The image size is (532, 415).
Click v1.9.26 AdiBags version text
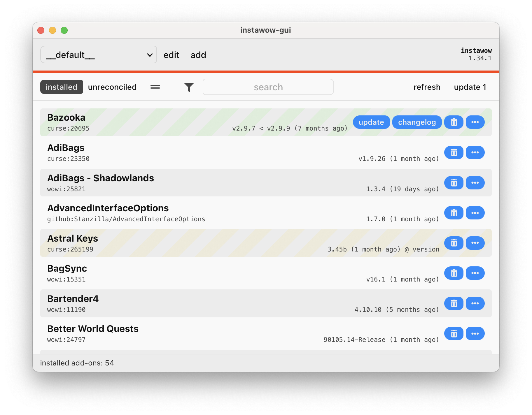372,159
